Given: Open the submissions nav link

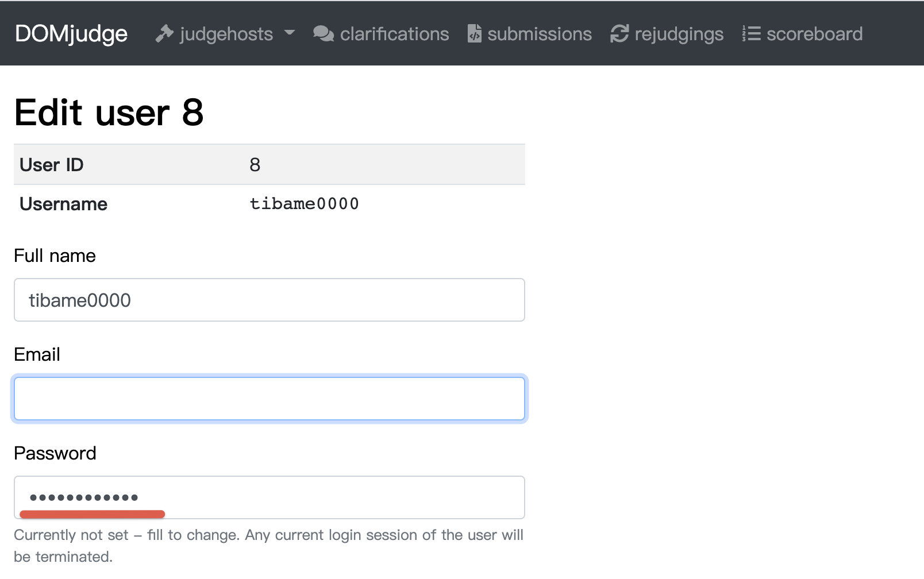Looking at the screenshot, I should point(540,34).
